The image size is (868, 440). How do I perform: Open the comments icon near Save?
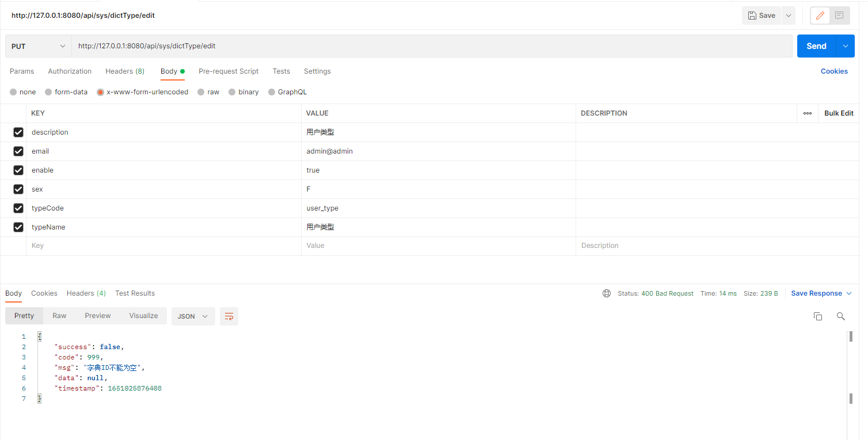(x=839, y=16)
